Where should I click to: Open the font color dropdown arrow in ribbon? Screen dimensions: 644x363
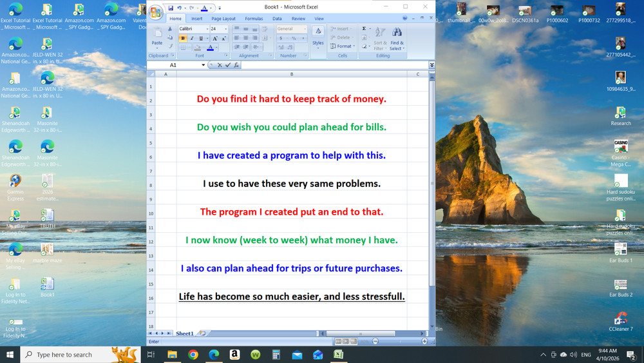(x=216, y=47)
